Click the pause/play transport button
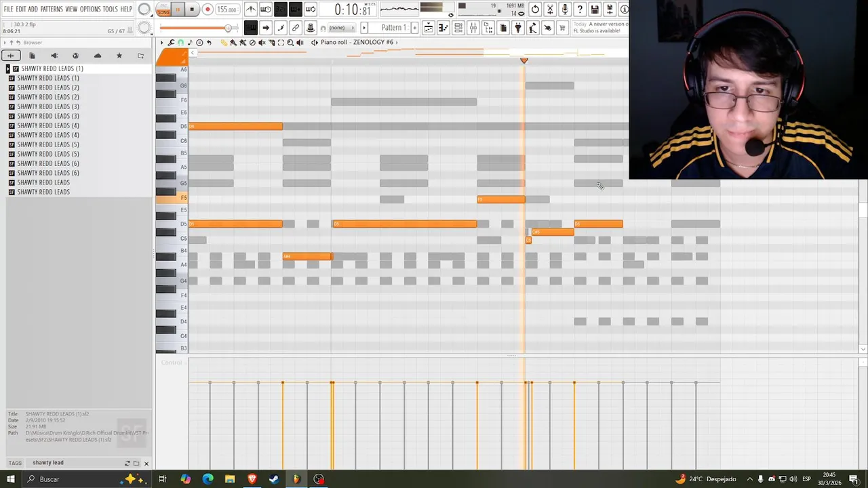The image size is (868, 488). [178, 9]
